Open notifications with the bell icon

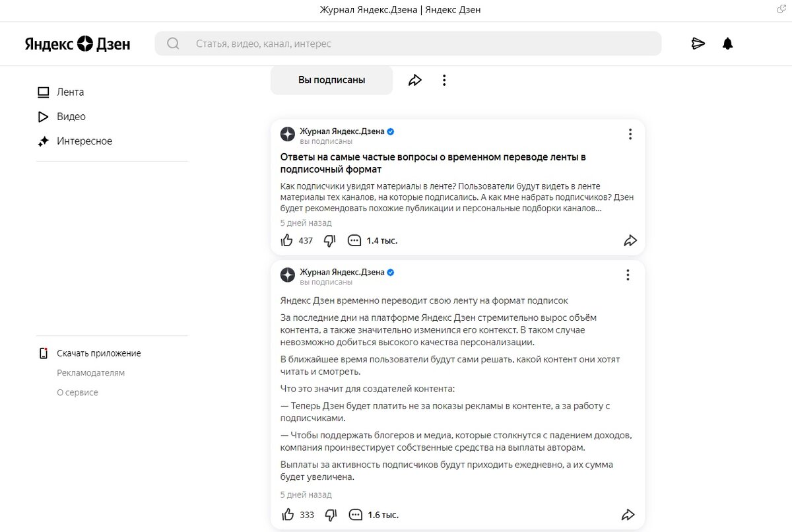pyautogui.click(x=727, y=44)
